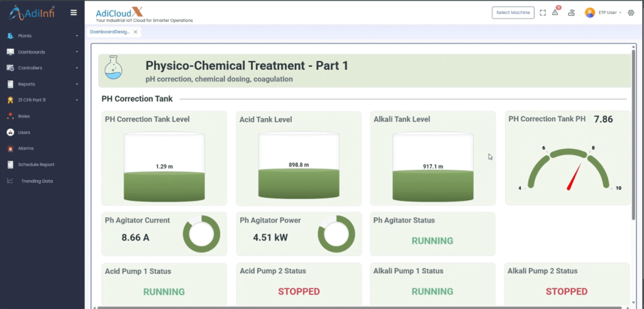Click Alkali Pump 1 Status RUNNING text

pyautogui.click(x=433, y=292)
